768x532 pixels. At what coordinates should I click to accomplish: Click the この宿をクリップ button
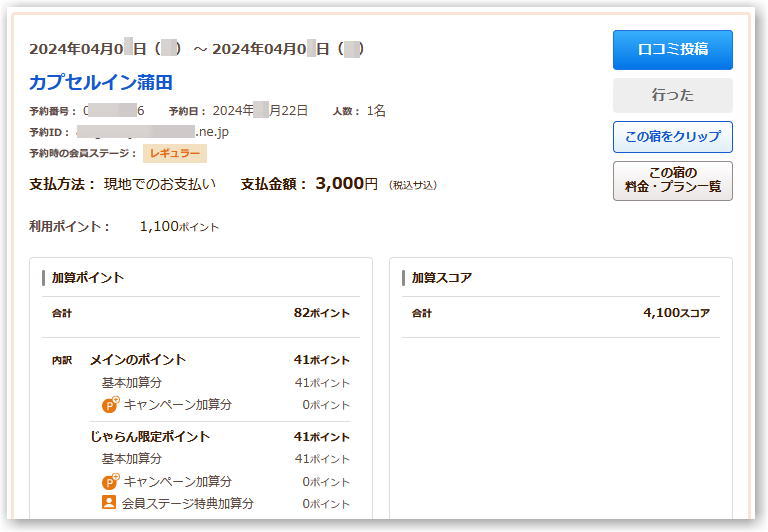pyautogui.click(x=672, y=137)
